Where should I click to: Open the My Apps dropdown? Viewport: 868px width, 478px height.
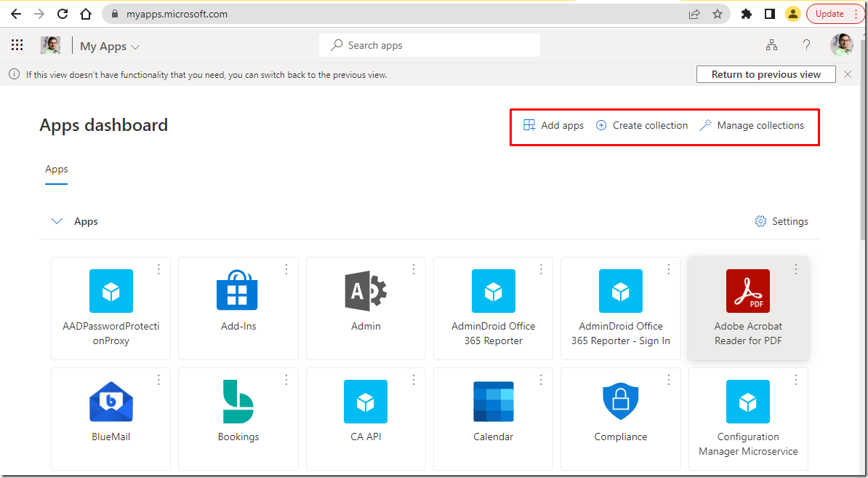109,45
